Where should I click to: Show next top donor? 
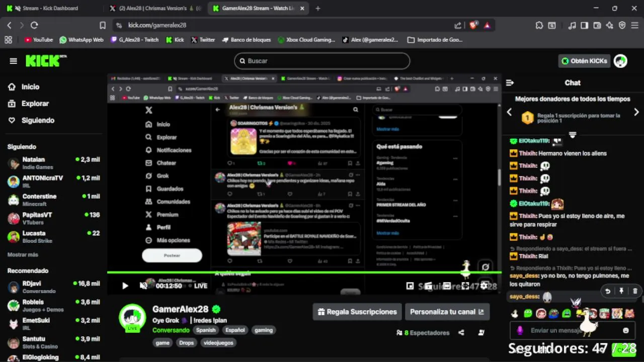[636, 112]
